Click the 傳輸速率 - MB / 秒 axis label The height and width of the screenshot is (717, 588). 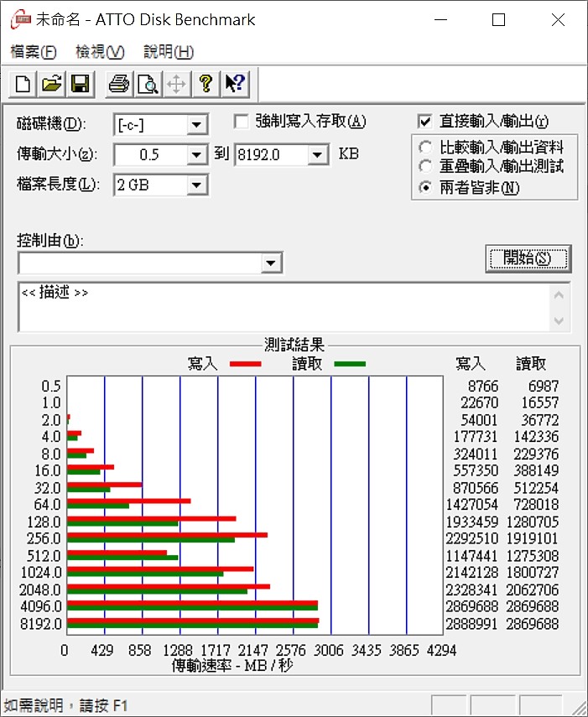(232, 665)
